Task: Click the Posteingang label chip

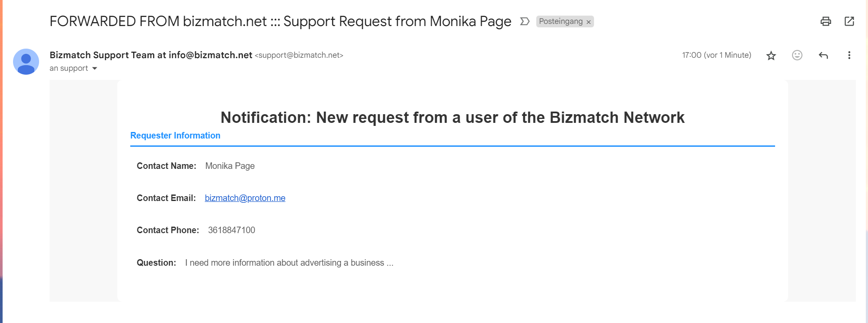Action: coord(561,21)
